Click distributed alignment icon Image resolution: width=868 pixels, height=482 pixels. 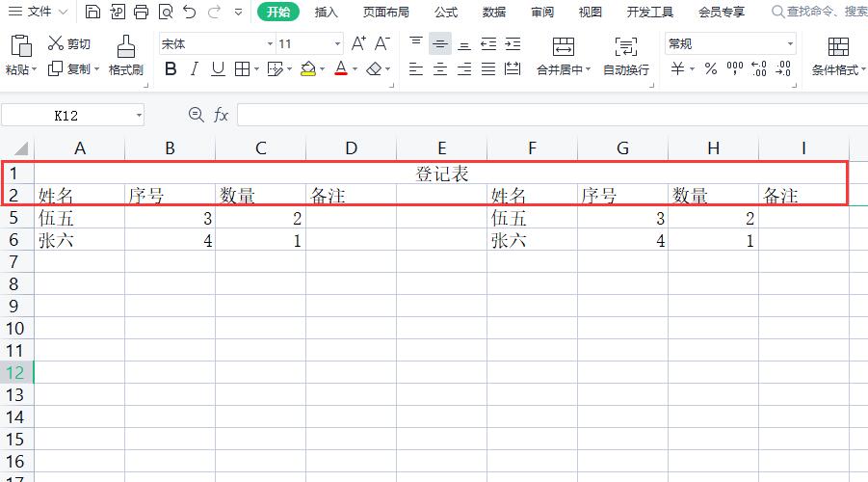coord(513,69)
